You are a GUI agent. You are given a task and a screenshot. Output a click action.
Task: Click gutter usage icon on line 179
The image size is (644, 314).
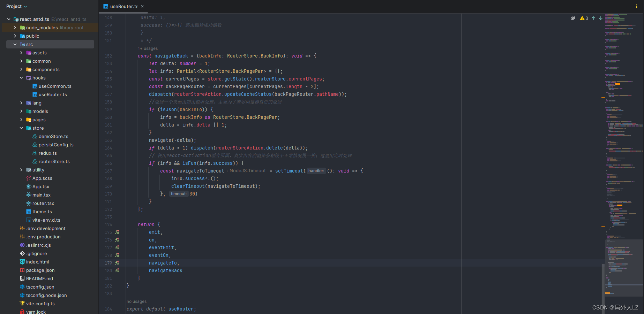click(117, 263)
